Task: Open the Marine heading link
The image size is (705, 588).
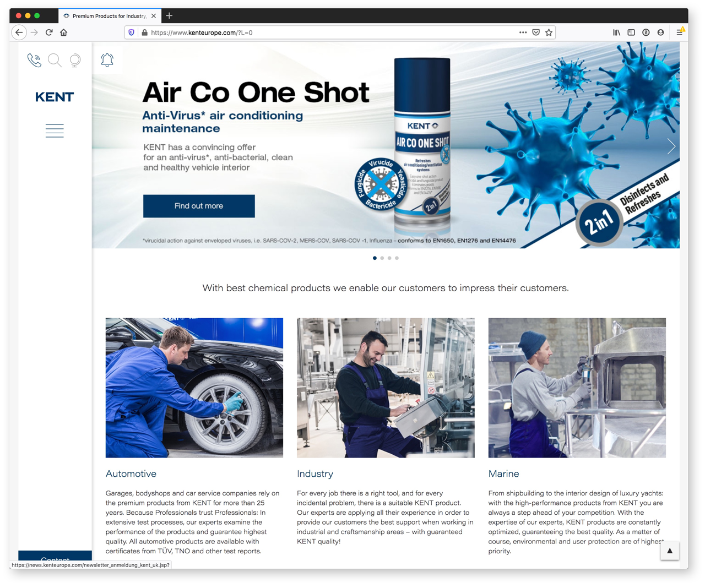Action: 503,473
